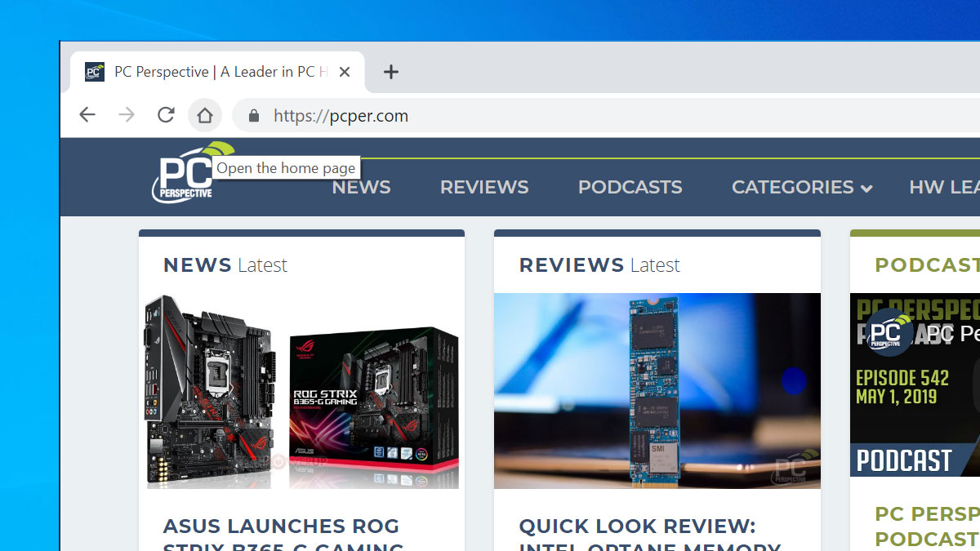Open the home page with the Home icon
Screen dimensions: 980x551
pos(205,115)
